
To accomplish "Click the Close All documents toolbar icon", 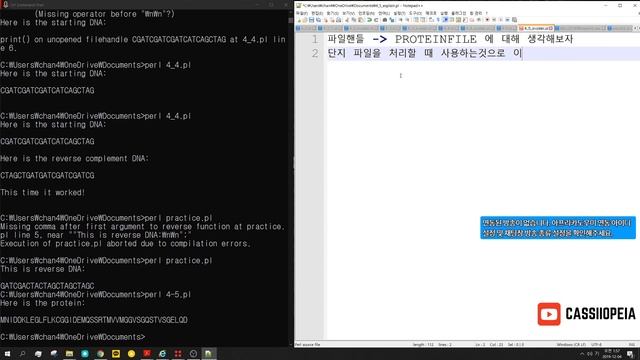I will click(333, 20).
